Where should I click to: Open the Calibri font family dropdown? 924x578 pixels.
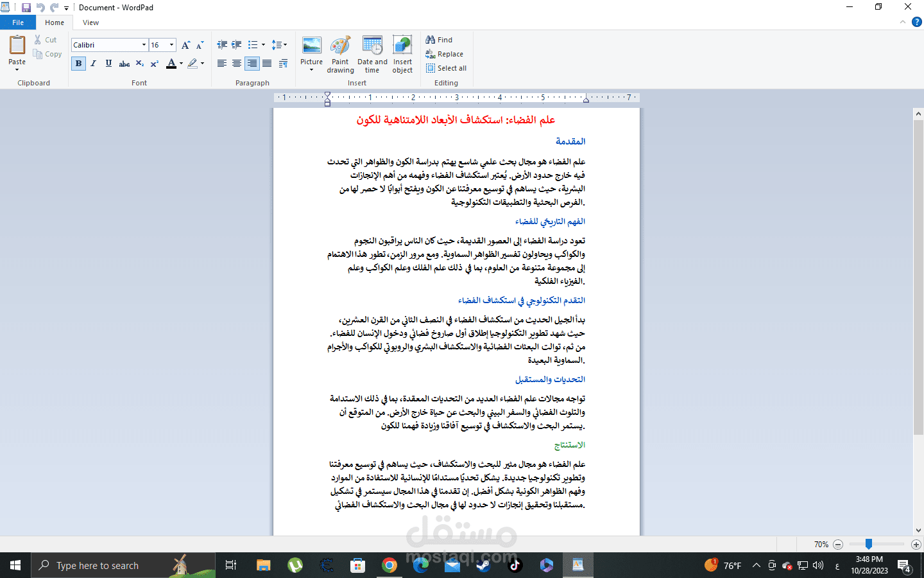144,45
